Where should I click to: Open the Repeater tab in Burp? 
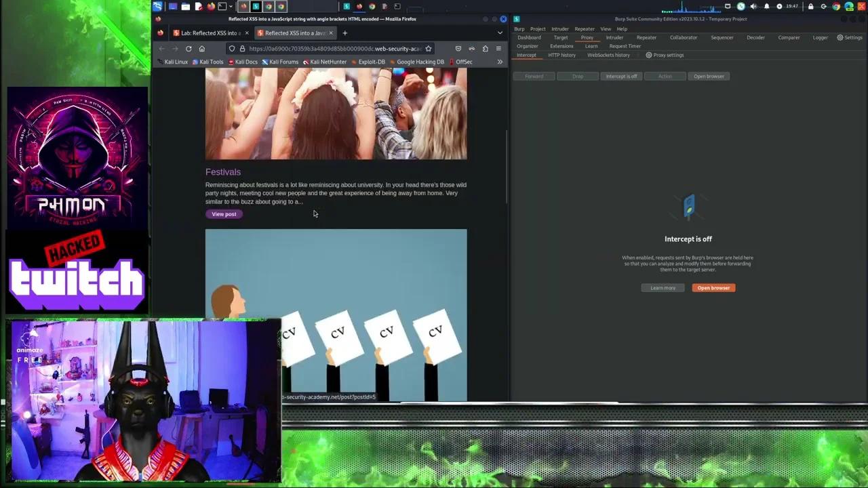(646, 38)
